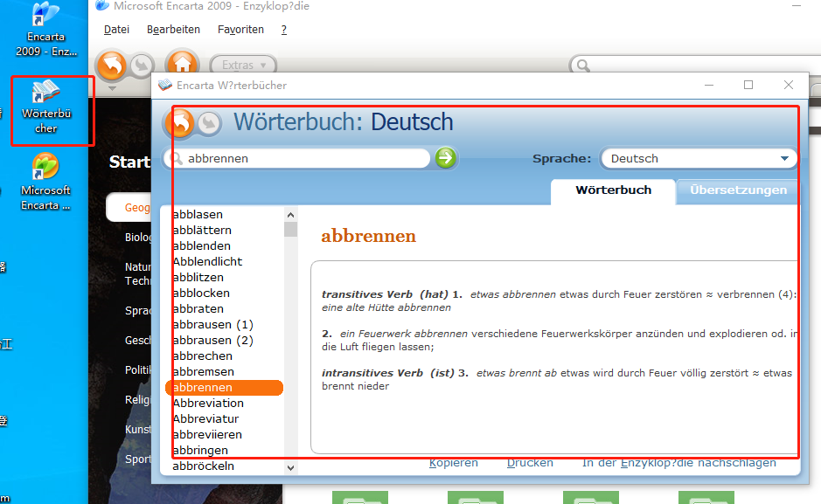This screenshot has height=504, width=821.
Task: Select abblättern in the word list
Action: [202, 230]
